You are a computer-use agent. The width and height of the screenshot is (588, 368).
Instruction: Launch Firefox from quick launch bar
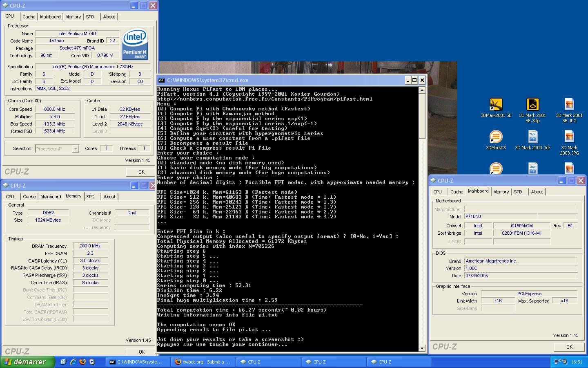[x=82, y=362]
